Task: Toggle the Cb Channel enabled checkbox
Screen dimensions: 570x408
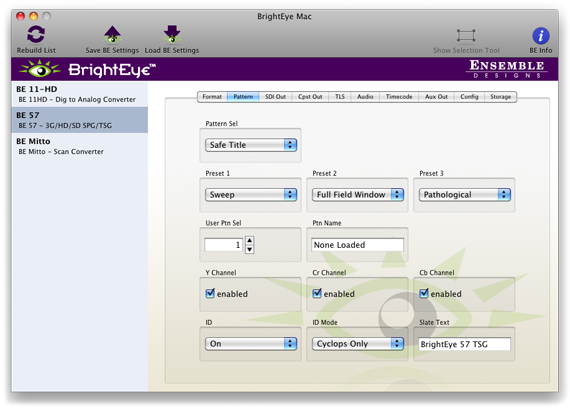Action: pos(424,293)
